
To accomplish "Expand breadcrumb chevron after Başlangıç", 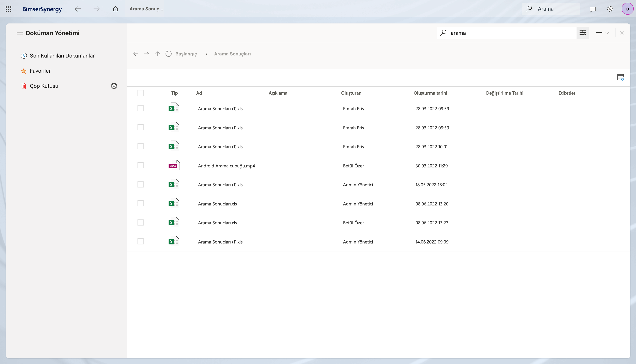I will click(206, 54).
